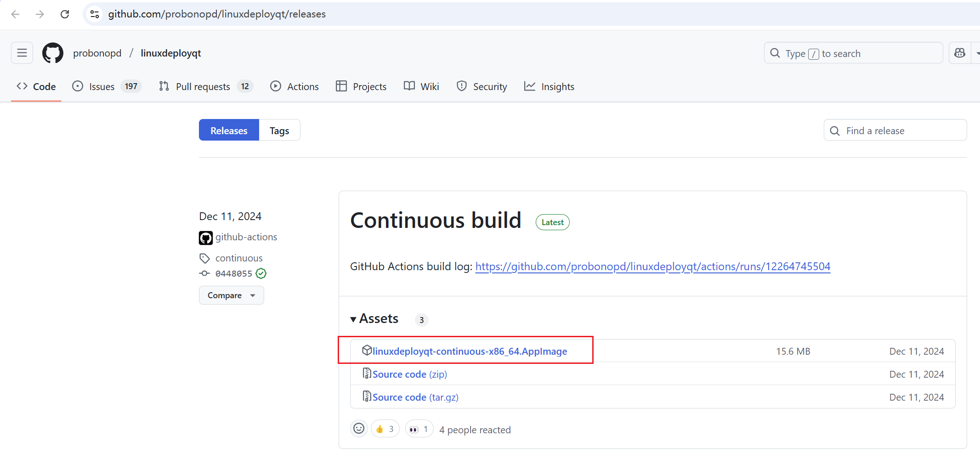Go back with the browser back arrow
This screenshot has height=459, width=980.
point(15,14)
